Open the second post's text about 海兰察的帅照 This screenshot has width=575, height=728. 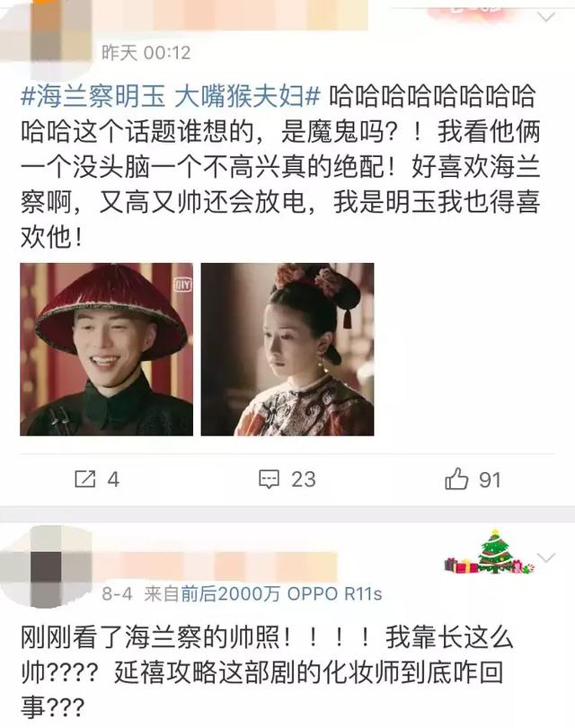tap(267, 672)
